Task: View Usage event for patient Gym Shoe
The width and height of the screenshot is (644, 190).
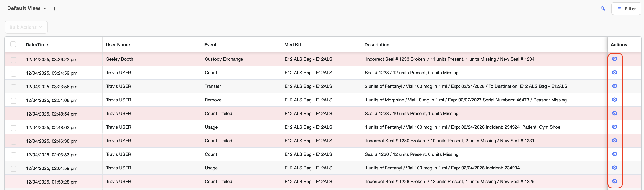Action: coord(614,127)
